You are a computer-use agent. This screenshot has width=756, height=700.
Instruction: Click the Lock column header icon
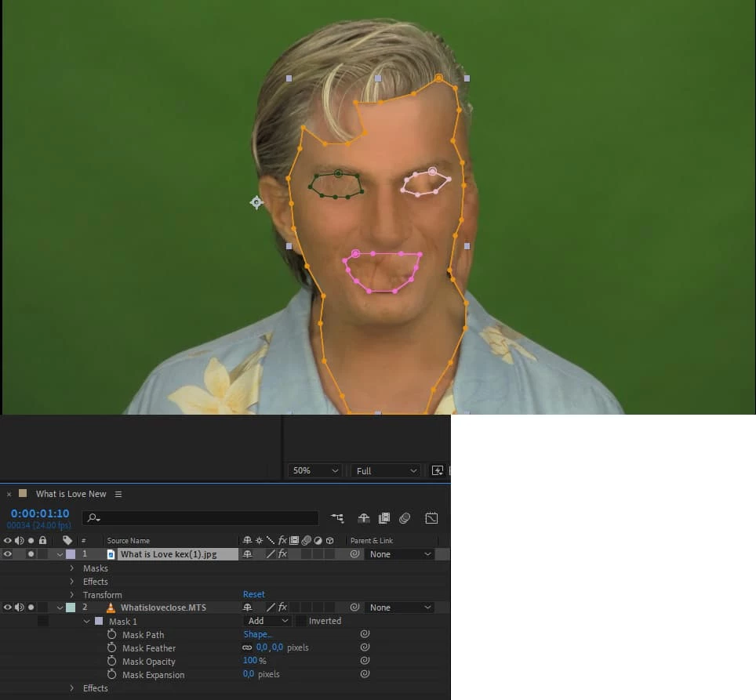[x=43, y=540]
